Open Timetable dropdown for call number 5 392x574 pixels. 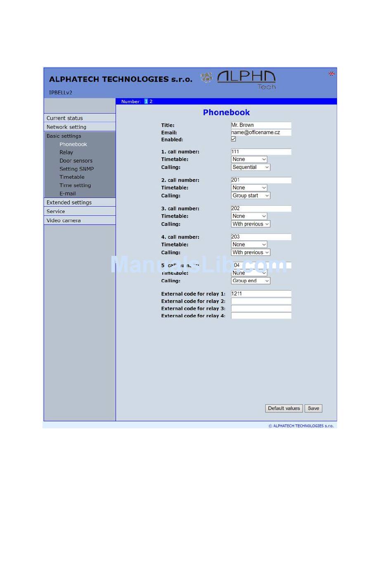(x=249, y=273)
